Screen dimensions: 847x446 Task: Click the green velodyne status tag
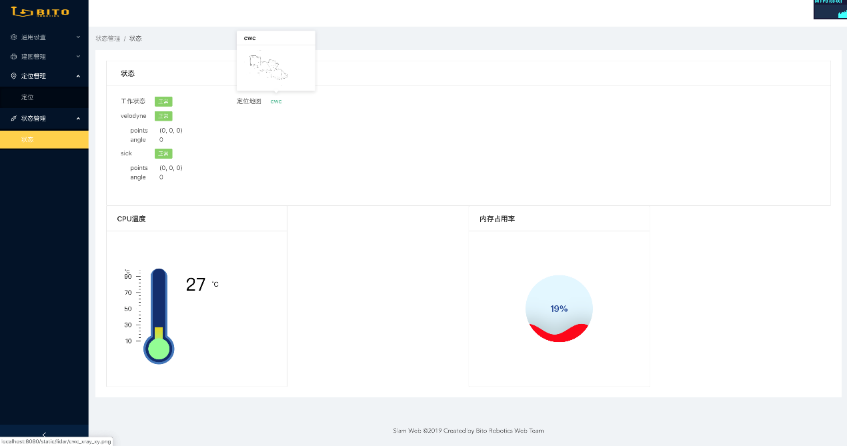click(x=163, y=116)
